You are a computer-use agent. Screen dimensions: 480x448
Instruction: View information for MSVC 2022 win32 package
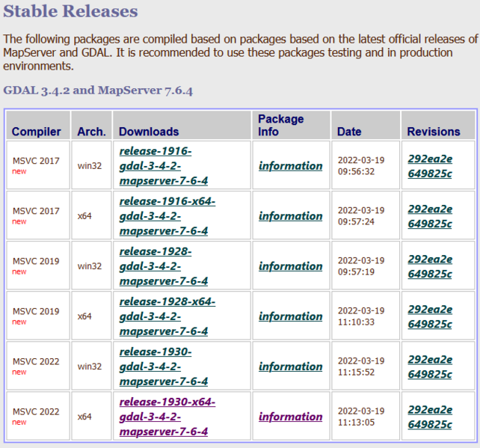tap(290, 366)
